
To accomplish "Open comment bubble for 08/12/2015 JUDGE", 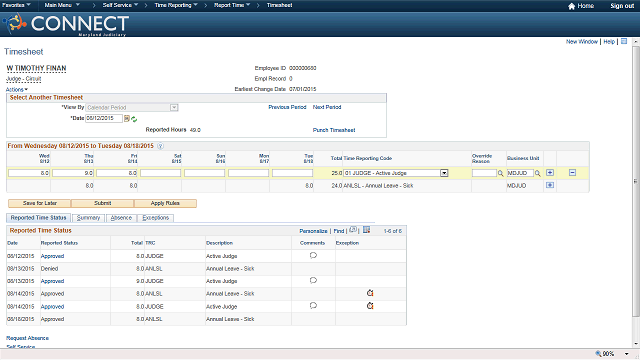I will (313, 256).
